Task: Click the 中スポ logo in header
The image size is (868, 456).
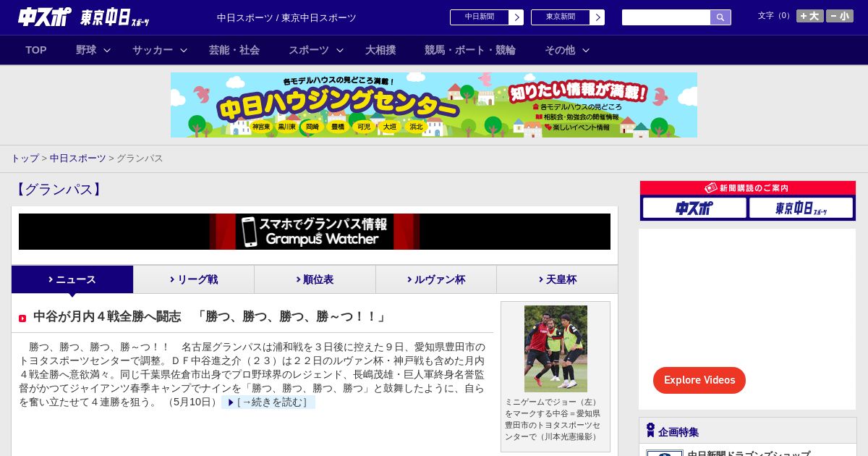Action: tap(44, 17)
